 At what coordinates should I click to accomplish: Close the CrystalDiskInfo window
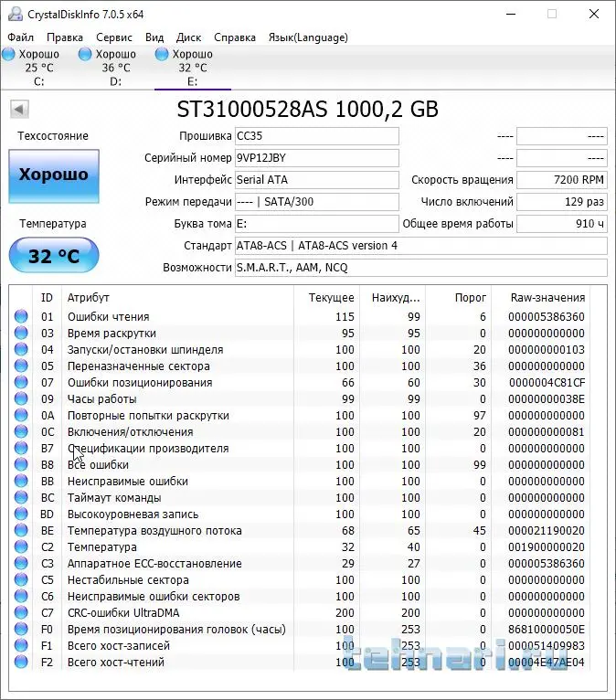pyautogui.click(x=594, y=14)
